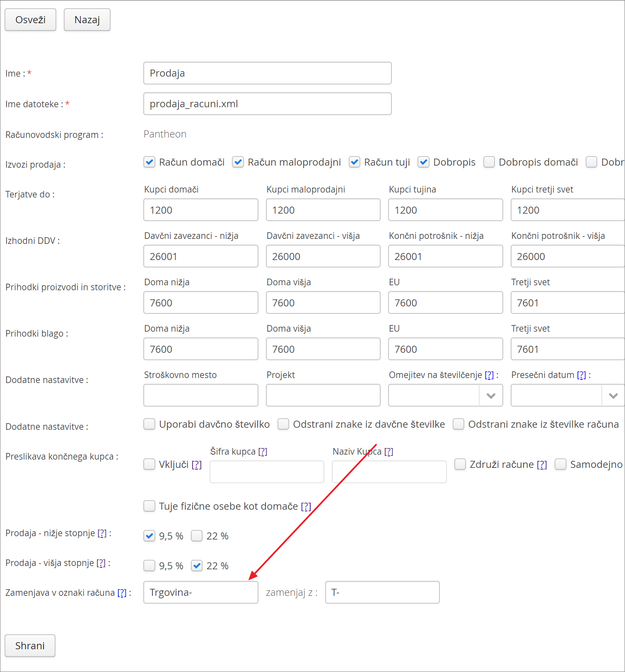Click the help mark after Tuje fizične osebe kot domače
This screenshot has height=672, width=625.
pos(306,506)
